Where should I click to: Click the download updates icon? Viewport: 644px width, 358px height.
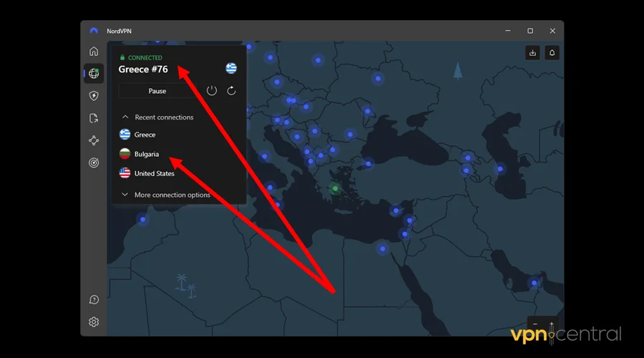532,53
